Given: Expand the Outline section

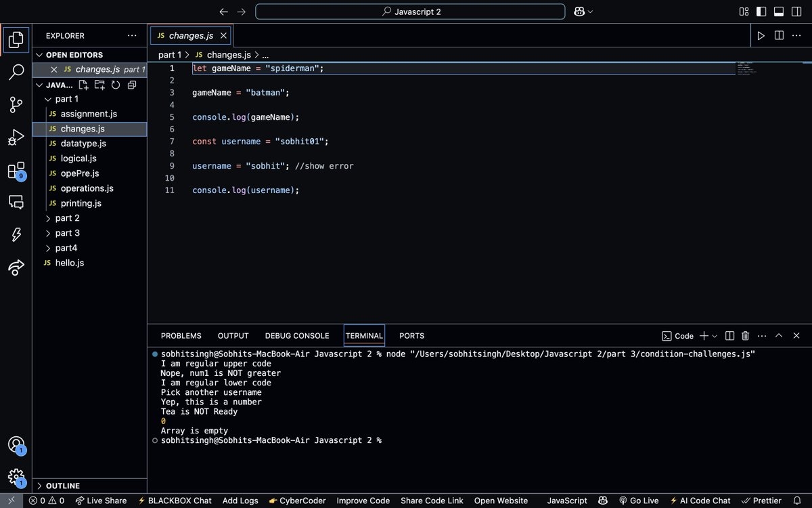Looking at the screenshot, I should pos(39,486).
